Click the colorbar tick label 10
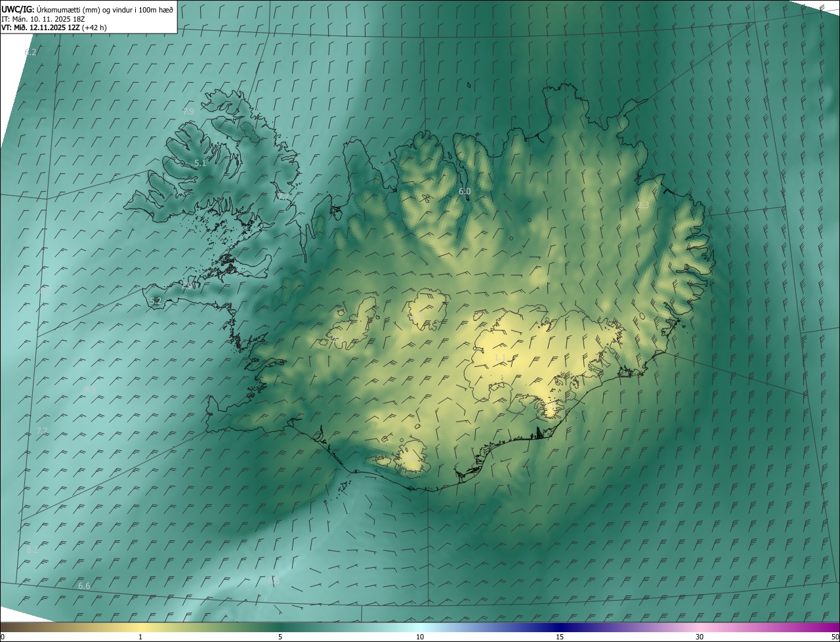840x642 pixels. tap(420, 637)
